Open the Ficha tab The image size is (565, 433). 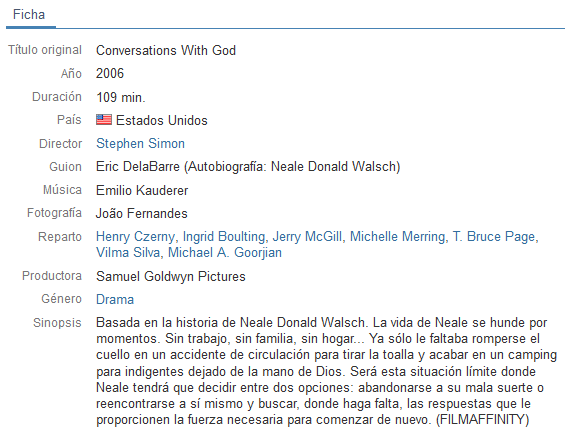point(29,15)
